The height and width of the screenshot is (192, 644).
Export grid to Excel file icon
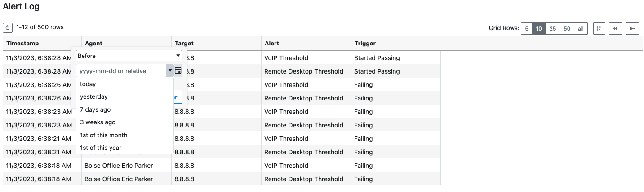(x=599, y=29)
